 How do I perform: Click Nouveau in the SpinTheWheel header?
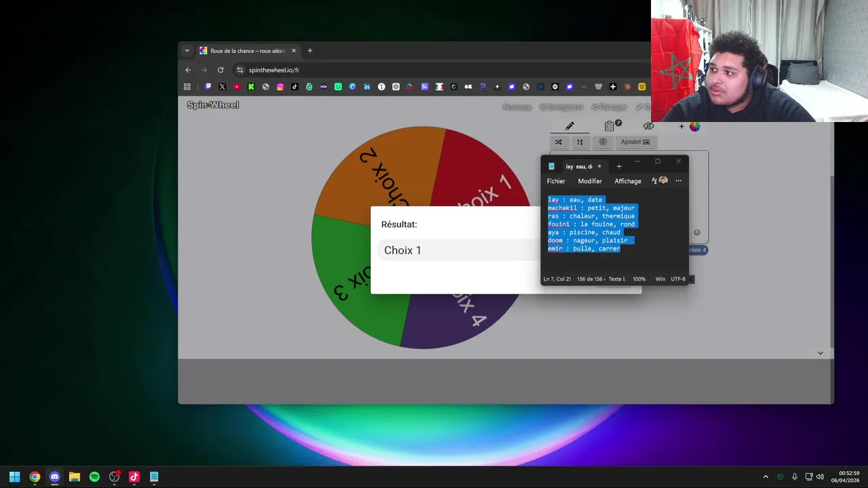point(517,107)
